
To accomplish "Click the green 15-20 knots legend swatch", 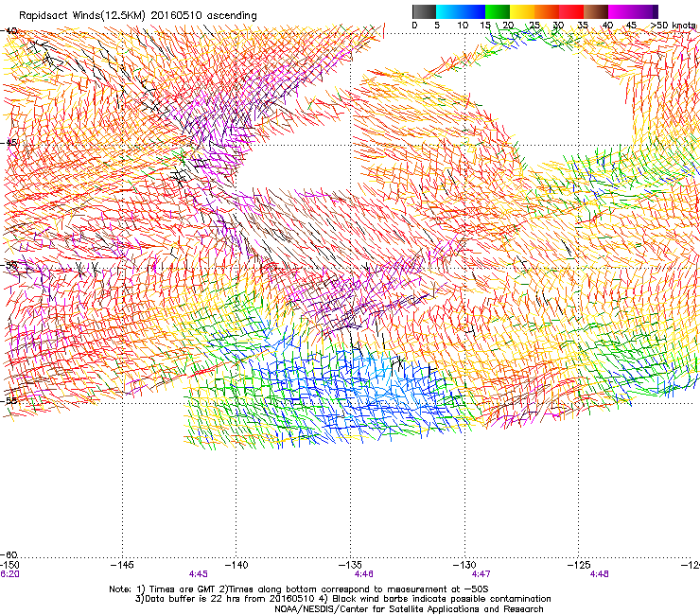I will point(498,11).
